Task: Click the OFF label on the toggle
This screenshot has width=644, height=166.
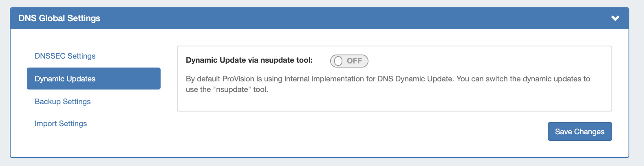Action: [354, 61]
